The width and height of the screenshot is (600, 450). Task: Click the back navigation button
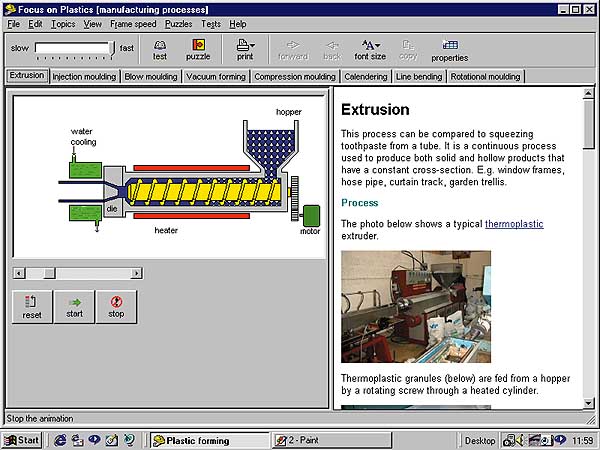[x=332, y=50]
